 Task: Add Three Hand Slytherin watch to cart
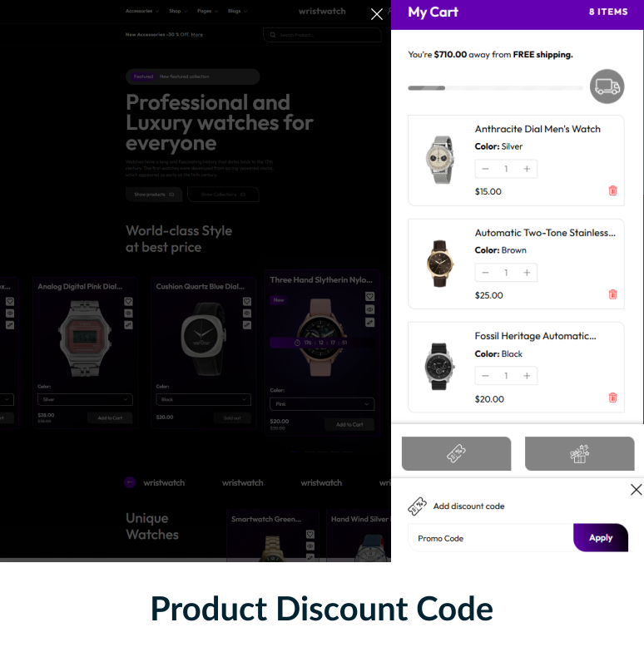click(349, 424)
